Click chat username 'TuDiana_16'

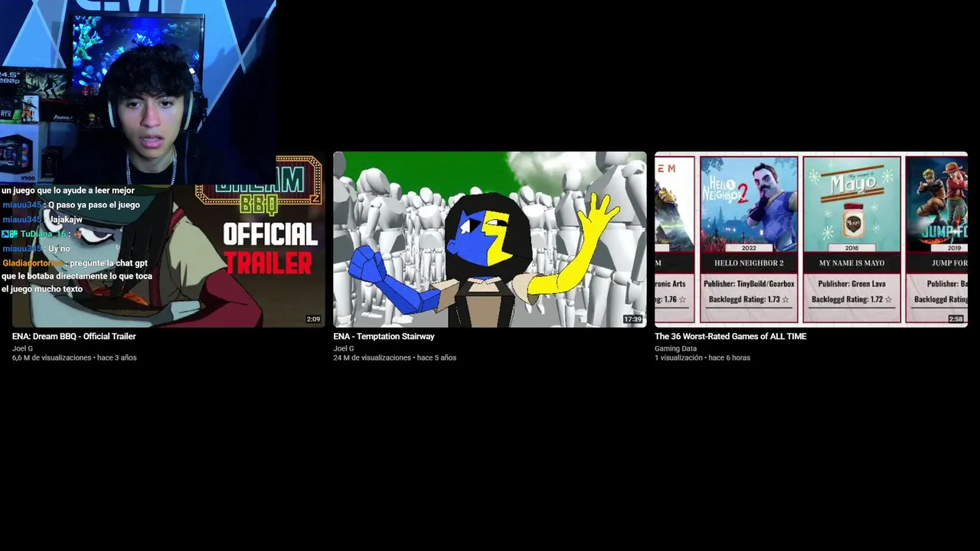43,234
